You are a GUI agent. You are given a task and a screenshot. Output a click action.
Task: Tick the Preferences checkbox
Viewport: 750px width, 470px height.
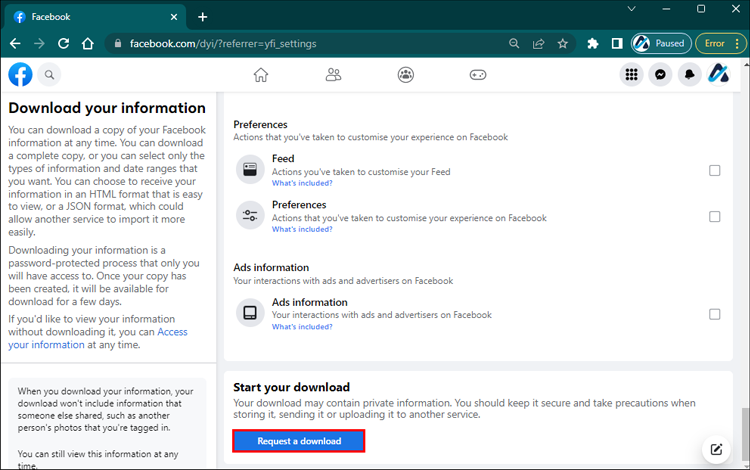[x=714, y=216]
